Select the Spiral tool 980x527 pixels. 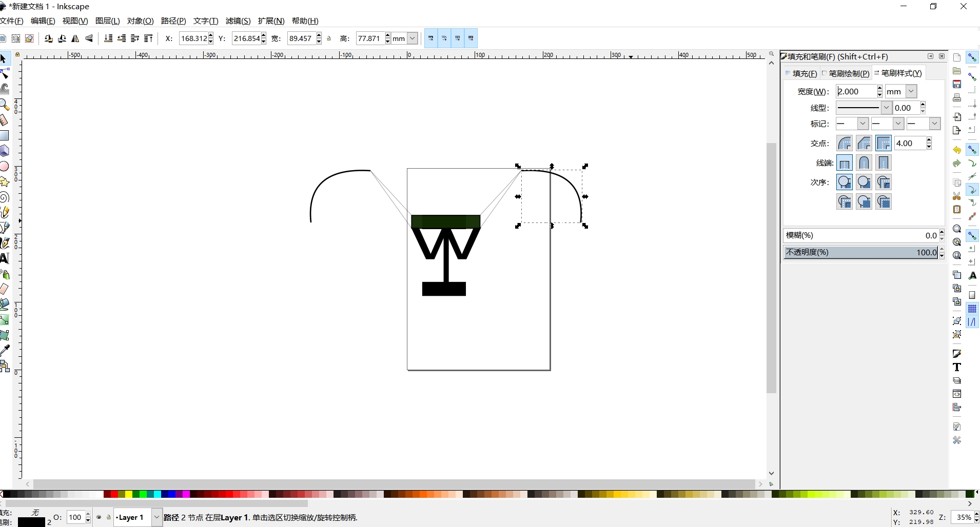point(4,197)
